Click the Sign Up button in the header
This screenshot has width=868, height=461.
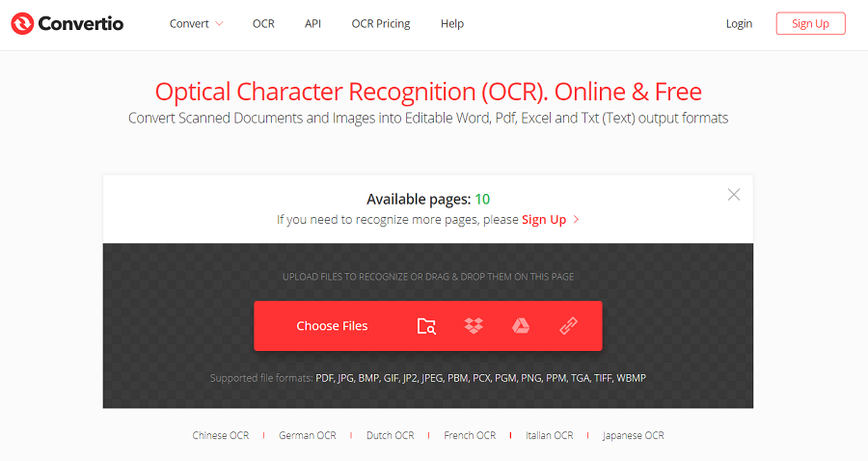pyautogui.click(x=810, y=23)
